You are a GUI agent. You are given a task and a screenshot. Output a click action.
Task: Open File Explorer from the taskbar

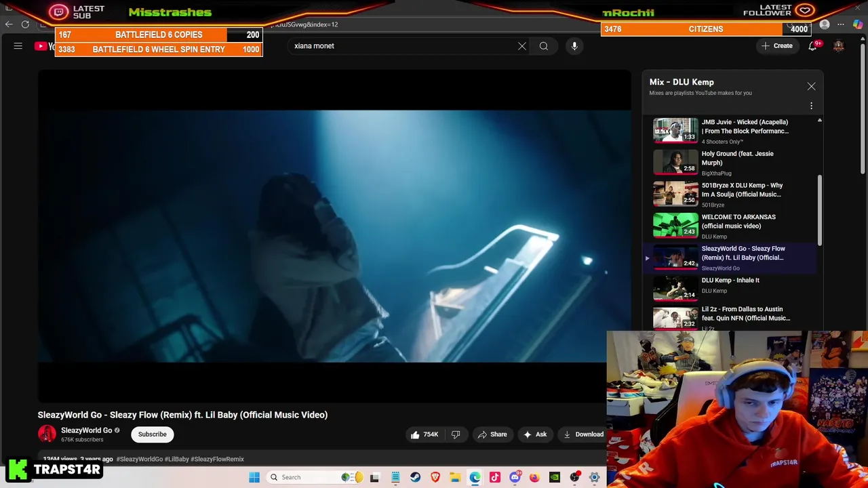tap(455, 477)
